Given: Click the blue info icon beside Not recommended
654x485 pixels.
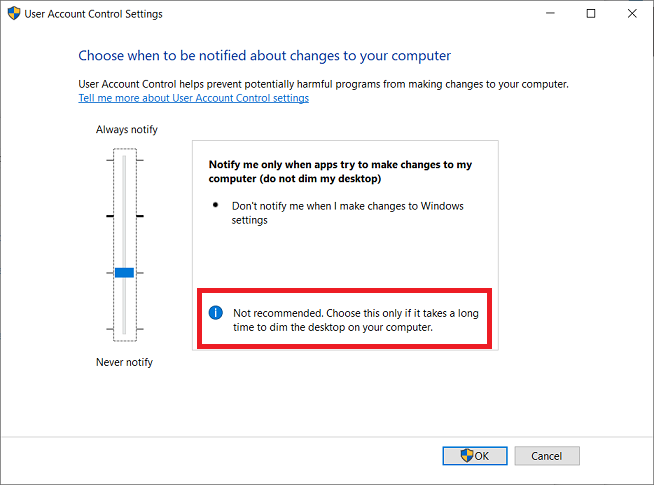Looking at the screenshot, I should (x=215, y=313).
